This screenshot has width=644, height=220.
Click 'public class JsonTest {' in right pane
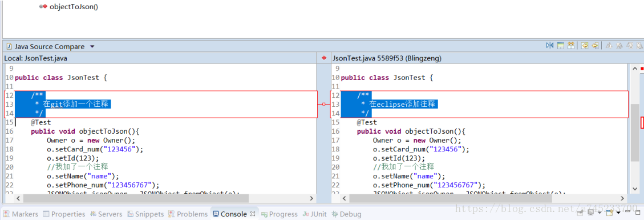coord(387,77)
